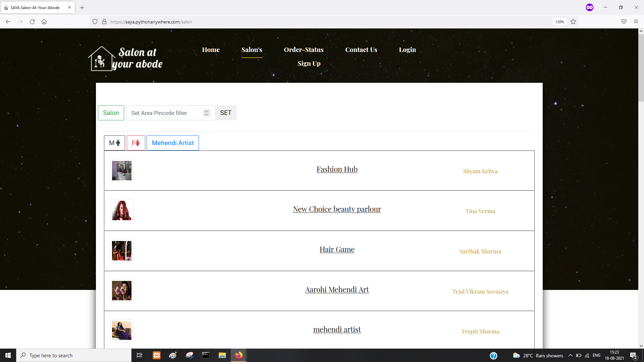Open the Firefox hamburger menu

pyautogui.click(x=636, y=22)
